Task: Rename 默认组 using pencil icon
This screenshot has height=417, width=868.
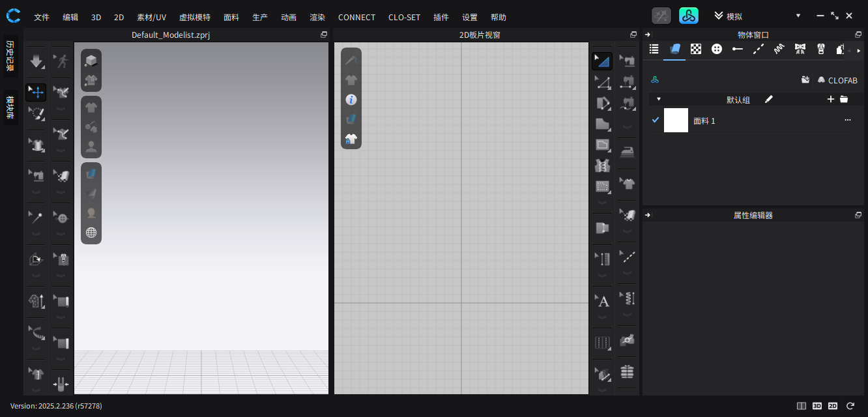Action: click(769, 99)
